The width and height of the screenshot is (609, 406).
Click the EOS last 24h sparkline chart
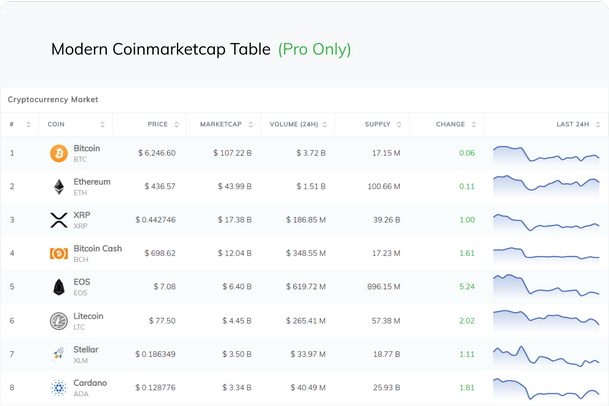[545, 287]
